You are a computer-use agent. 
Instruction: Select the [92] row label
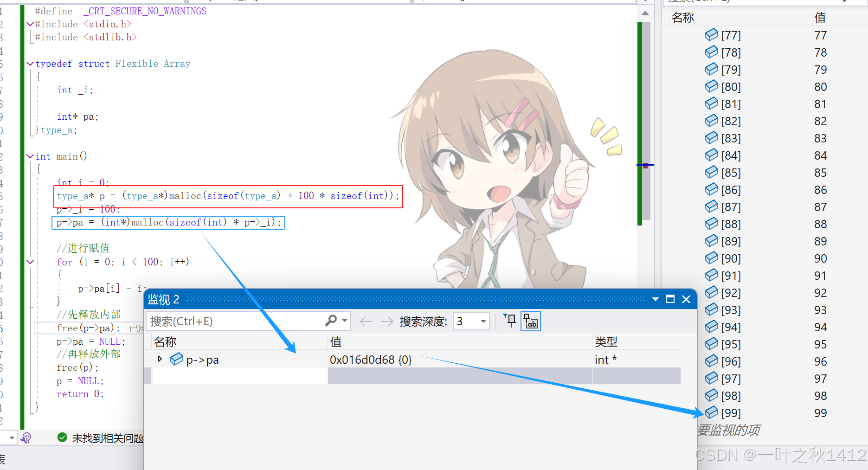[731, 293]
